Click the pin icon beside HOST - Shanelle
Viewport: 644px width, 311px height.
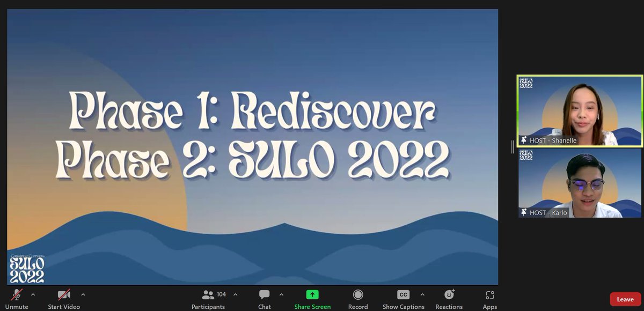[x=524, y=140]
